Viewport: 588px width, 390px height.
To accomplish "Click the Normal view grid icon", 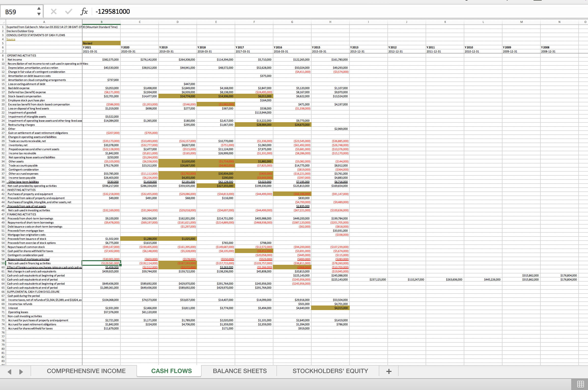I will pyautogui.click(x=580, y=384).
